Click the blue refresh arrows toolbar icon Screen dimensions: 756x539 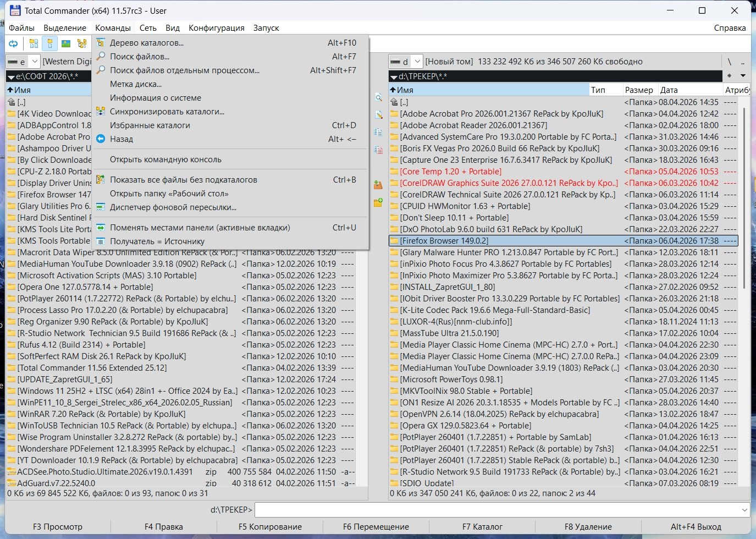click(13, 43)
